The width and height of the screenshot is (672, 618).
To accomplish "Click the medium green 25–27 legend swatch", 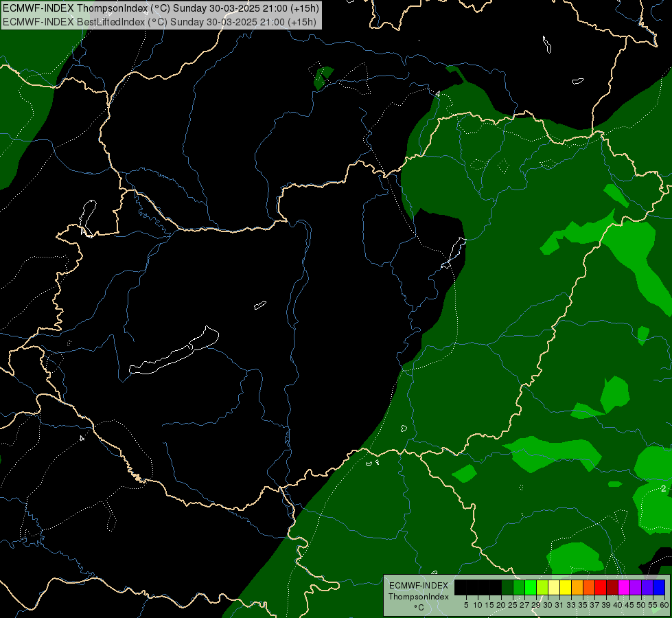I will coord(519,587).
